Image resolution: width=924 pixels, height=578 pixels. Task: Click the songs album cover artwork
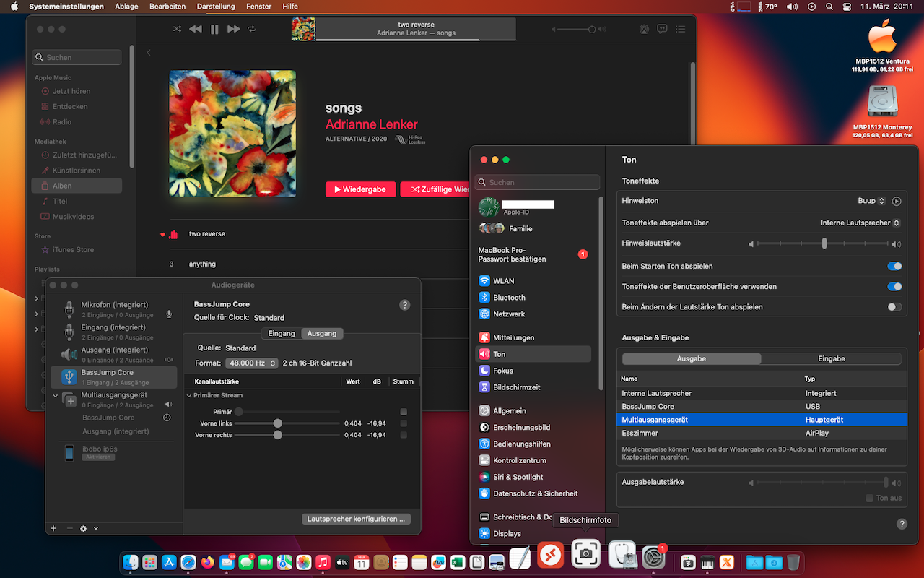[232, 134]
